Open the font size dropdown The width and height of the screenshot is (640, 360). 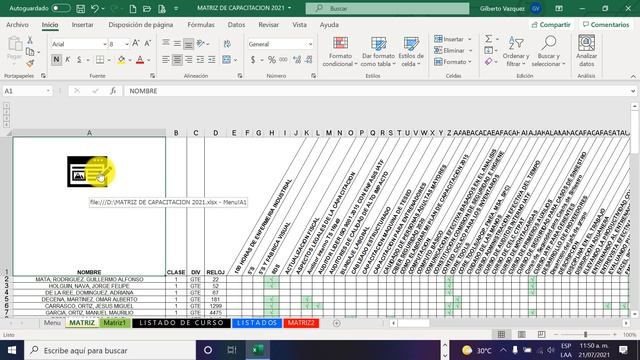click(127, 44)
